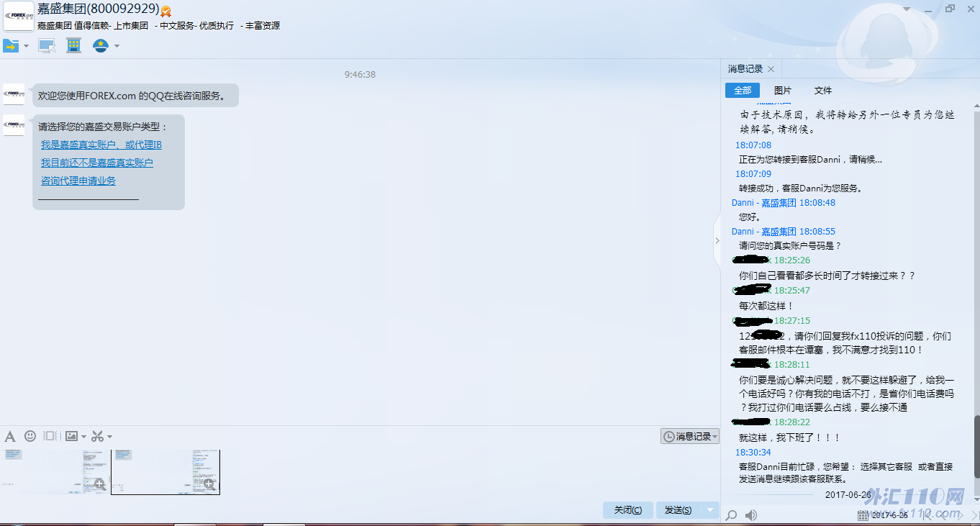The image size is (980, 526).
Task: Click the message history scrollbar thumb
Action: point(976,447)
